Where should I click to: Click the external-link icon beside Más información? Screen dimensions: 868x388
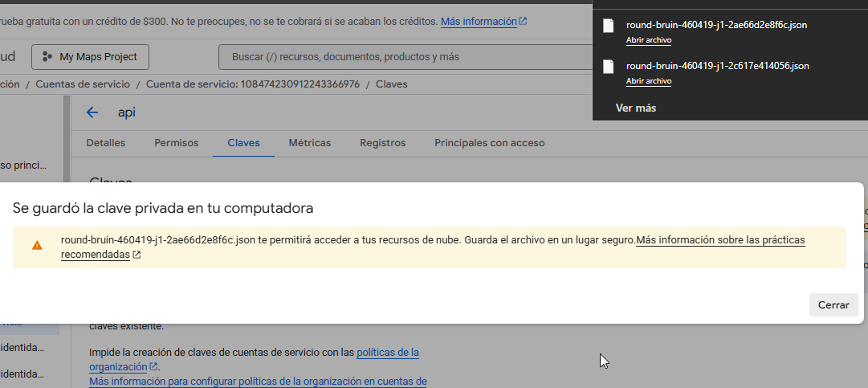click(523, 22)
